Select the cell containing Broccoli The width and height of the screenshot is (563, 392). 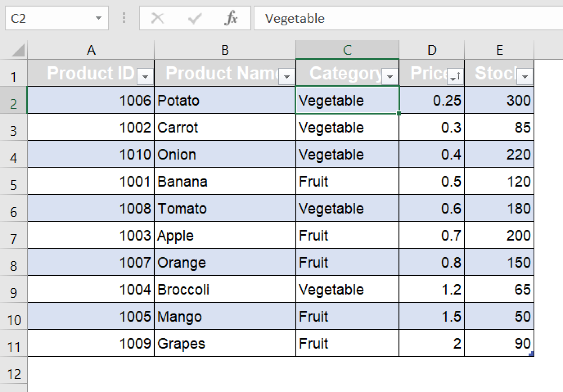(x=225, y=289)
